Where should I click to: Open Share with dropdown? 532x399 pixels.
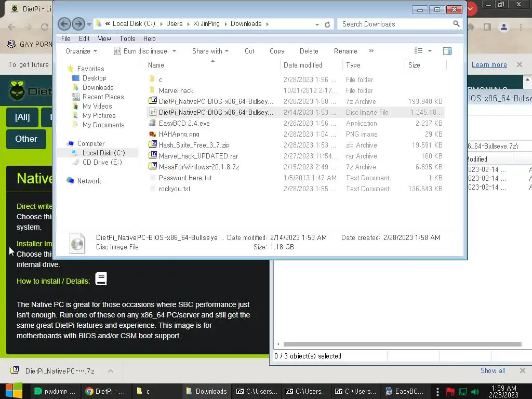tap(210, 51)
